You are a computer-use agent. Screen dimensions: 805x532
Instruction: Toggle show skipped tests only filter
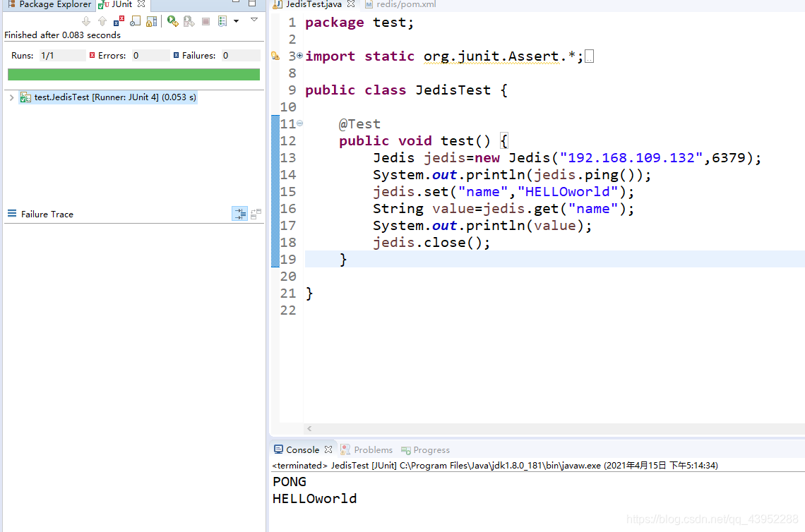tap(135, 21)
